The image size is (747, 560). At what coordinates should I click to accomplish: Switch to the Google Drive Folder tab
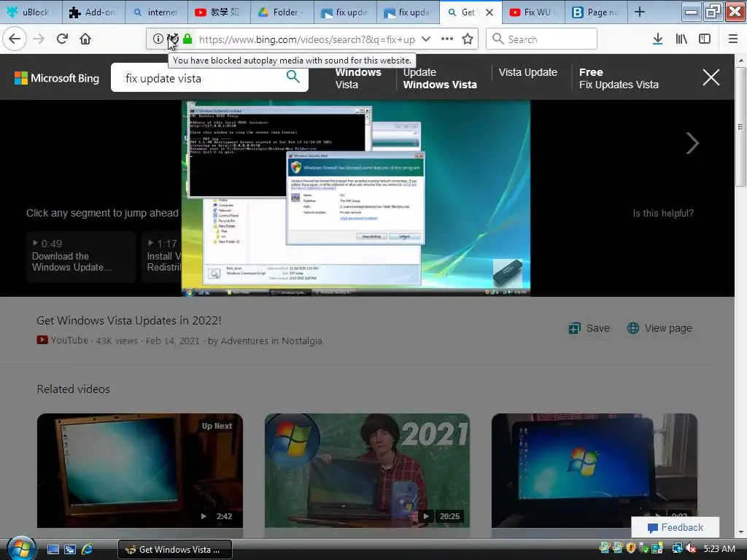[282, 12]
